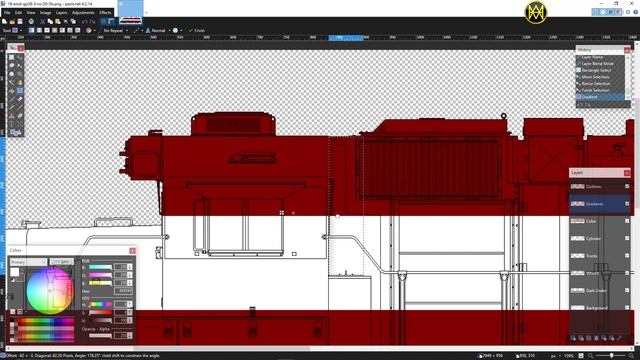Open the gradient color mode dropdown
This screenshot has width=640, height=360.
pos(91,30)
